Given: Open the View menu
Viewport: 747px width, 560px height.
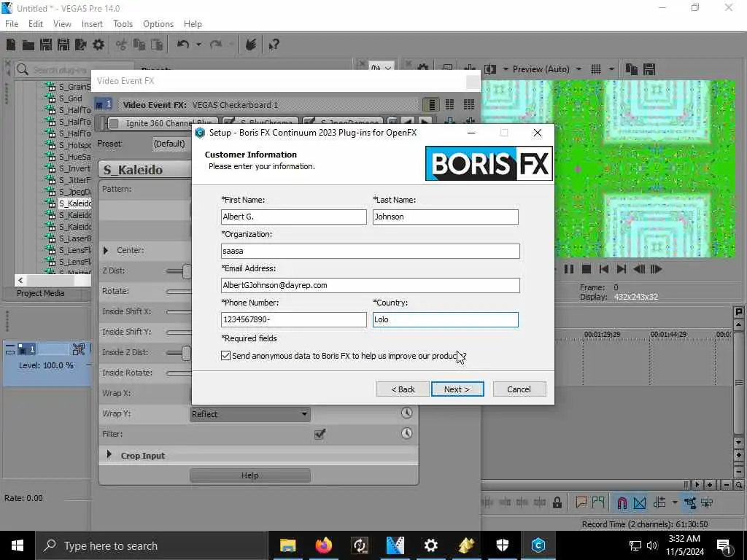Looking at the screenshot, I should click(x=62, y=24).
